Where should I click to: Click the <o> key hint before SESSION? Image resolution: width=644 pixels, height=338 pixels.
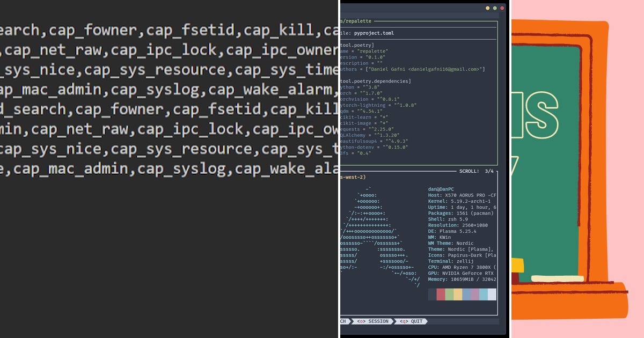click(x=361, y=321)
